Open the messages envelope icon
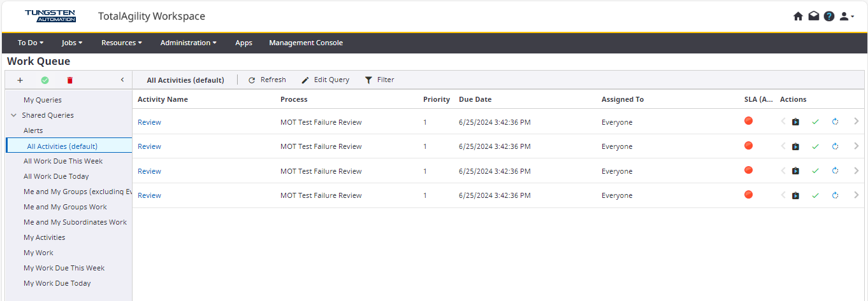Screen dimensions: 868x301 814,17
